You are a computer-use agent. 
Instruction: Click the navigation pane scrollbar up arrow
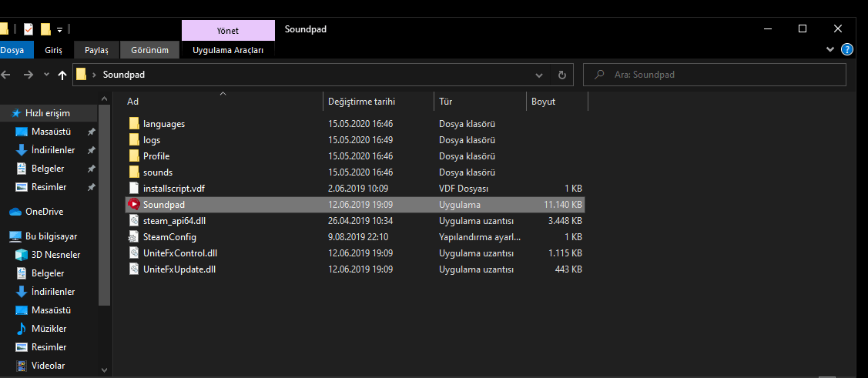[104, 99]
